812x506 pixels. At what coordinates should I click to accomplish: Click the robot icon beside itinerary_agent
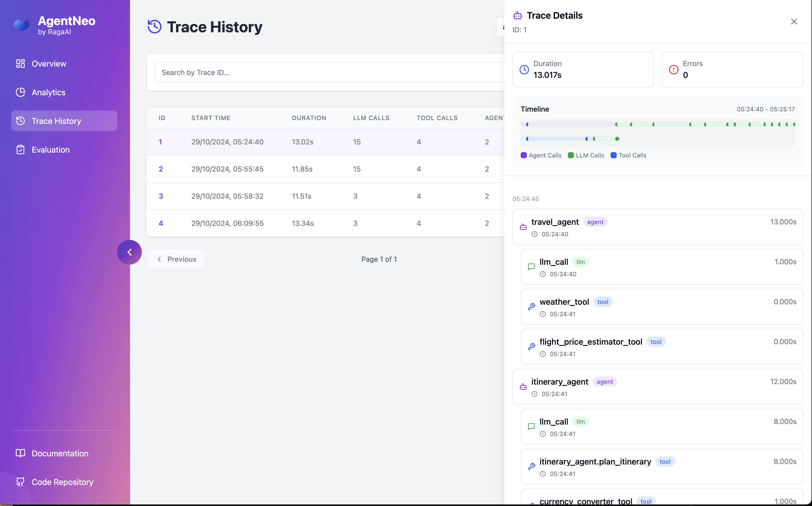[x=523, y=387]
